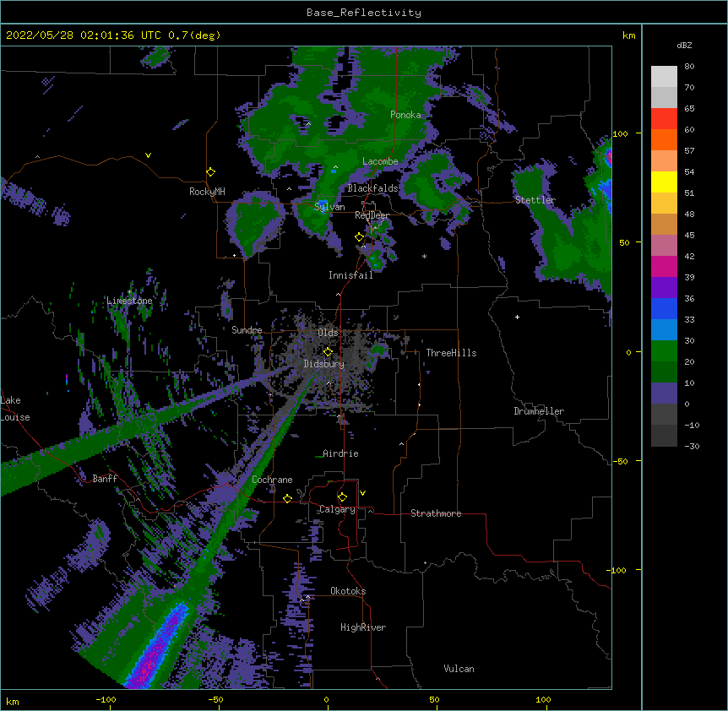The image size is (728, 711).
Task: Click yellow diamond marker below RedDeer label
Action: tap(360, 237)
